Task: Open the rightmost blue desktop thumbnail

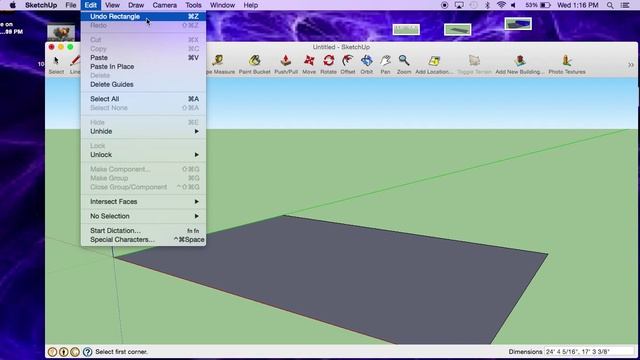Action: click(x=518, y=24)
